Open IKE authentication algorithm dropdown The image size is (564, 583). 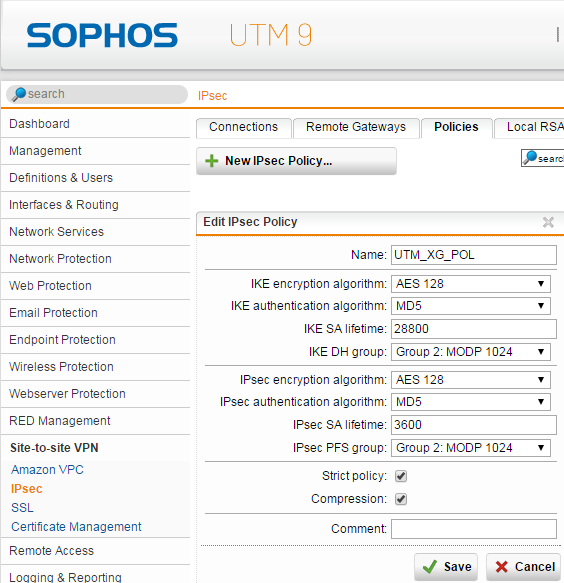pyautogui.click(x=471, y=306)
